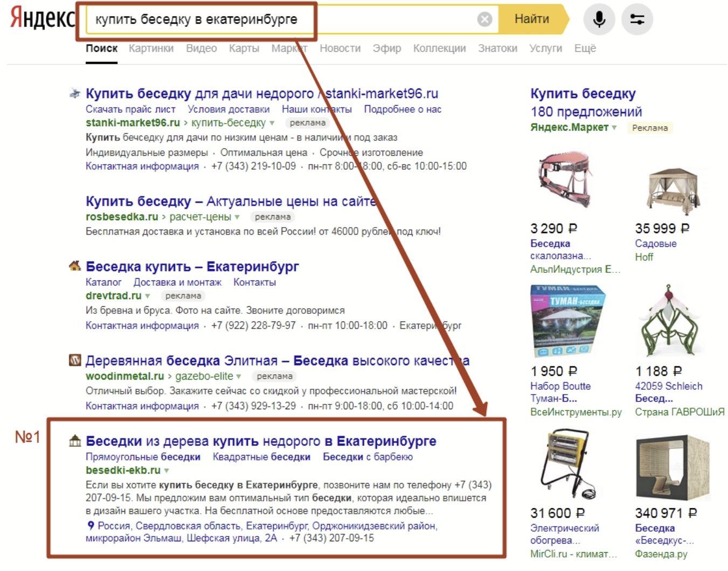728x571 pixels.
Task: Open the Услуги tab
Action: click(x=546, y=49)
